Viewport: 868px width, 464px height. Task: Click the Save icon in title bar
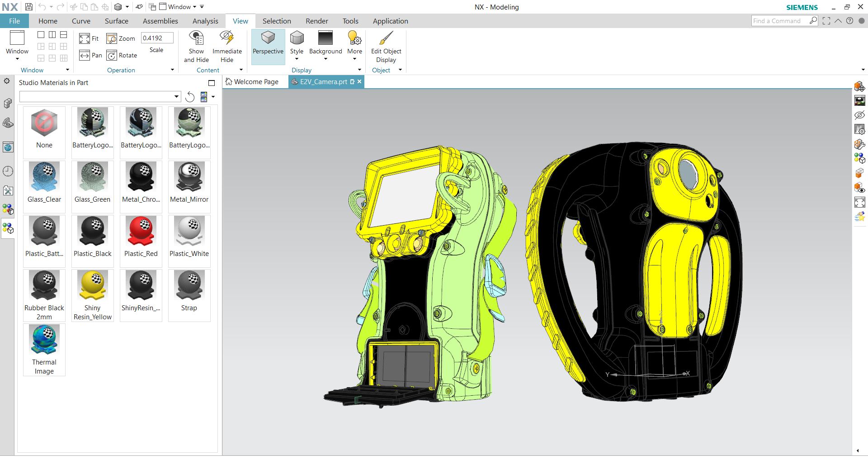coord(28,7)
